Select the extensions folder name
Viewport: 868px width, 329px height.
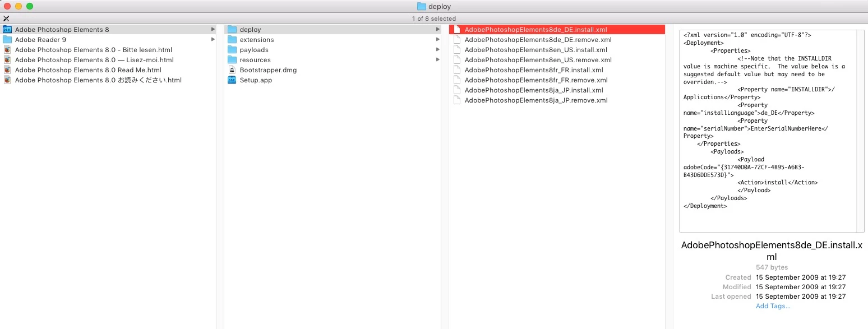[257, 40]
